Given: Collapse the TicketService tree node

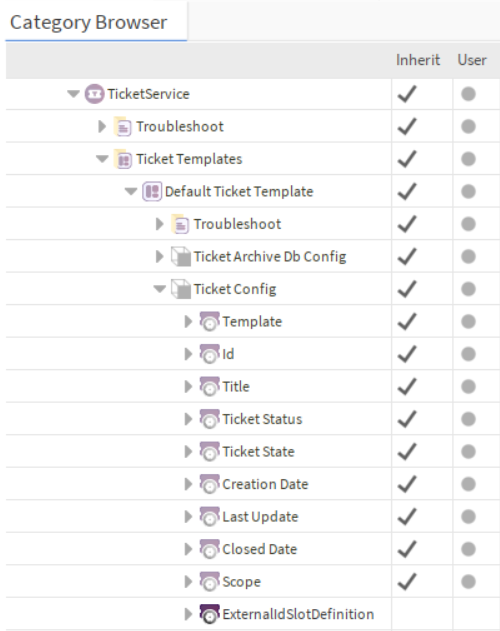Looking at the screenshot, I should point(73,94).
